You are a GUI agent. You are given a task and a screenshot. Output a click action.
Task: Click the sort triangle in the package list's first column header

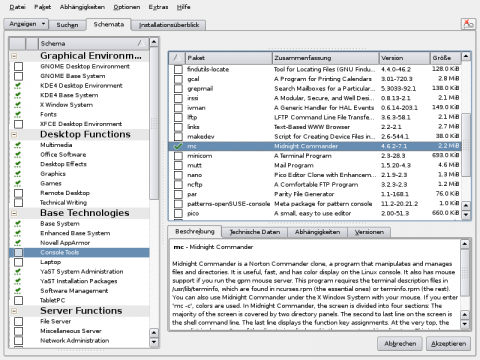[177, 58]
